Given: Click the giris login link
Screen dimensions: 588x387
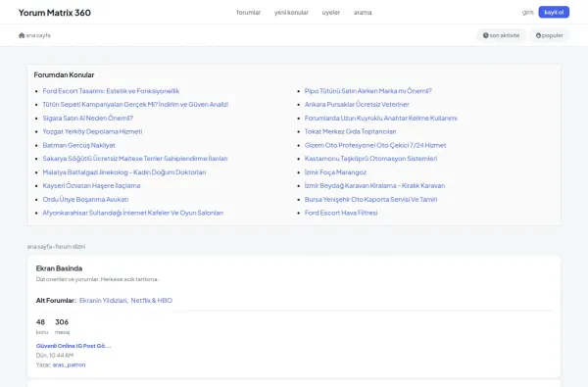Looking at the screenshot, I should pyautogui.click(x=527, y=13).
